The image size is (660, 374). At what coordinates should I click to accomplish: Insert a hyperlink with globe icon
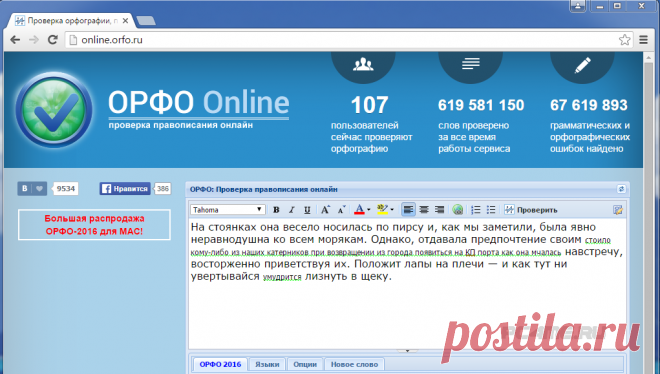[458, 210]
